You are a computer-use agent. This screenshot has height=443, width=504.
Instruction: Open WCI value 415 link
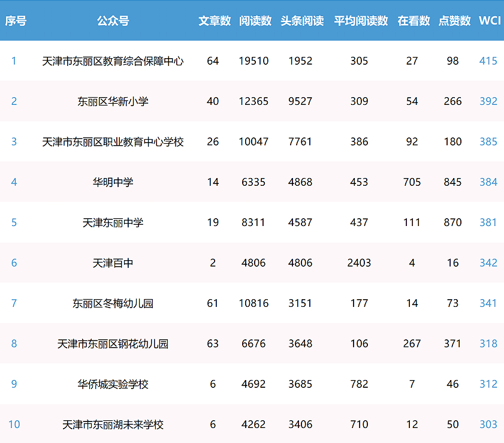(488, 61)
